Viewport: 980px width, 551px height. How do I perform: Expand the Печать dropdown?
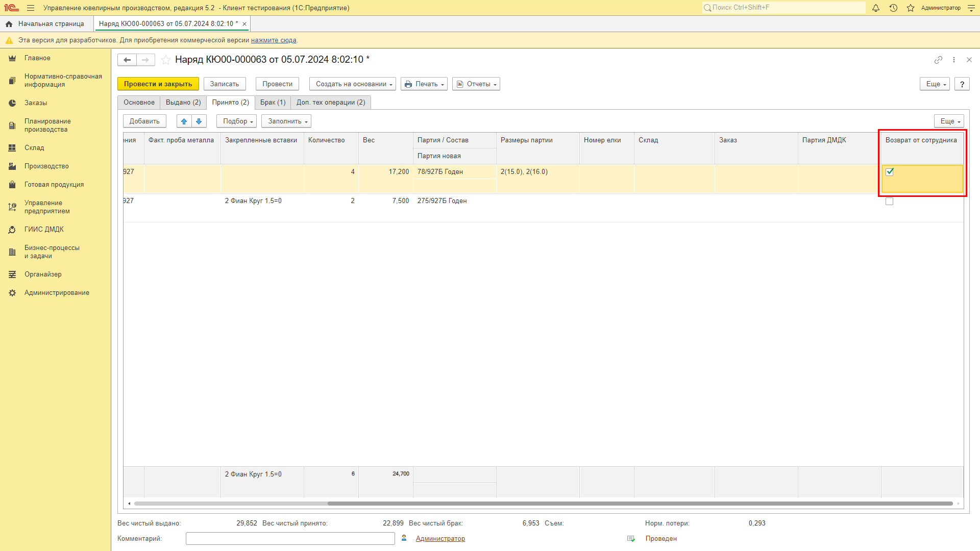point(424,84)
